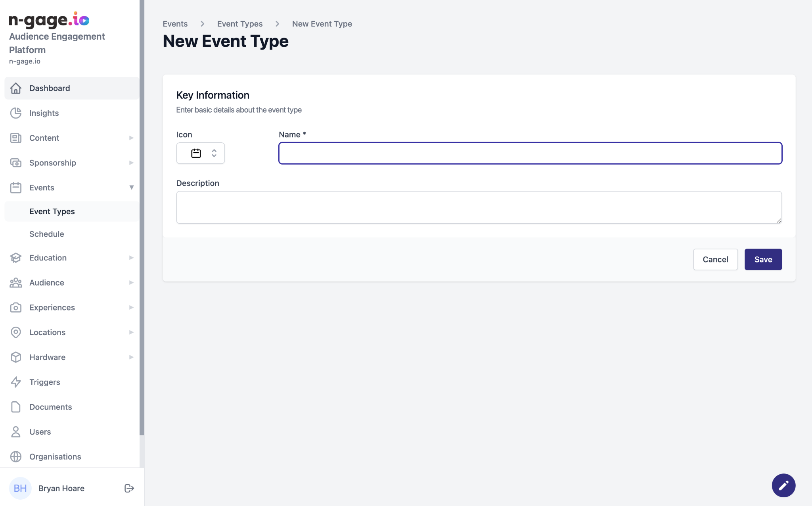
Task: Expand the Hardware submenu arrow
Action: 131,357
